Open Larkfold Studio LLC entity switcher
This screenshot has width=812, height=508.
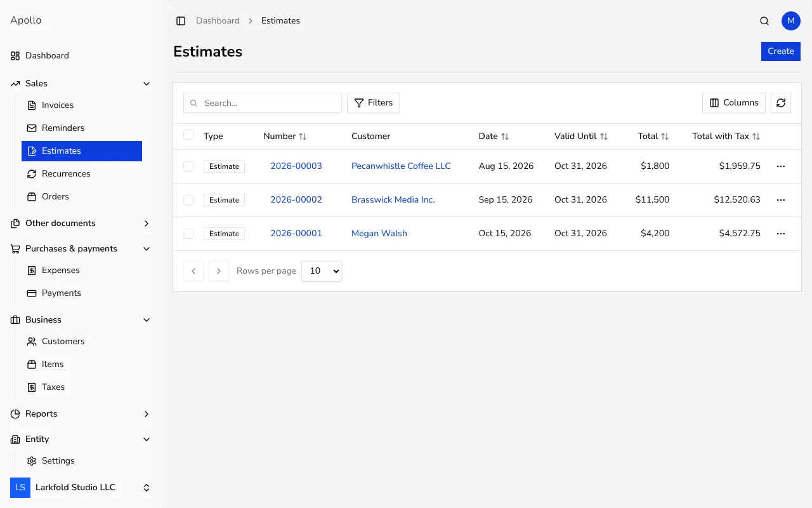81,488
